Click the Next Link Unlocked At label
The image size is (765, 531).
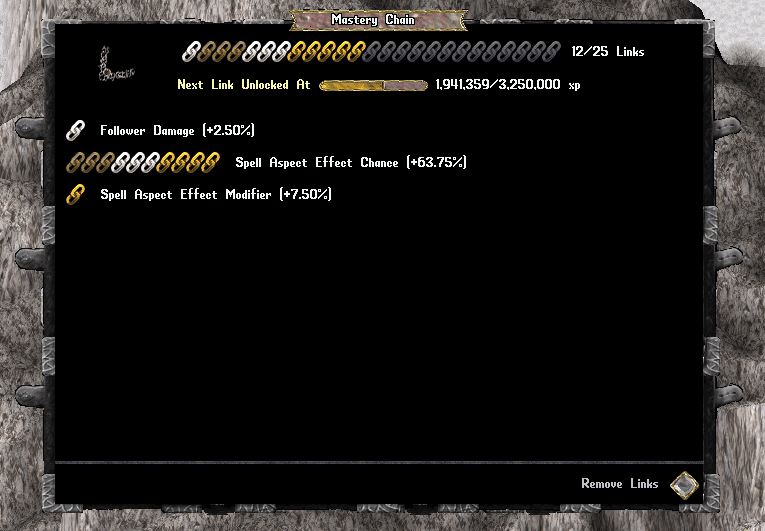tap(244, 84)
